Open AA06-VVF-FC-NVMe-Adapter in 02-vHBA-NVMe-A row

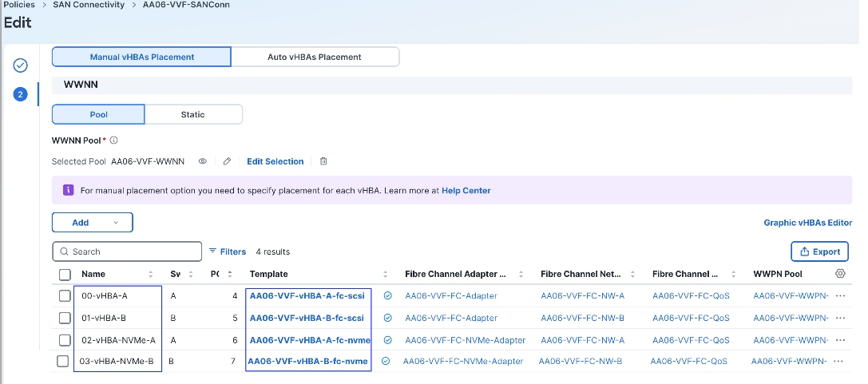466,340
